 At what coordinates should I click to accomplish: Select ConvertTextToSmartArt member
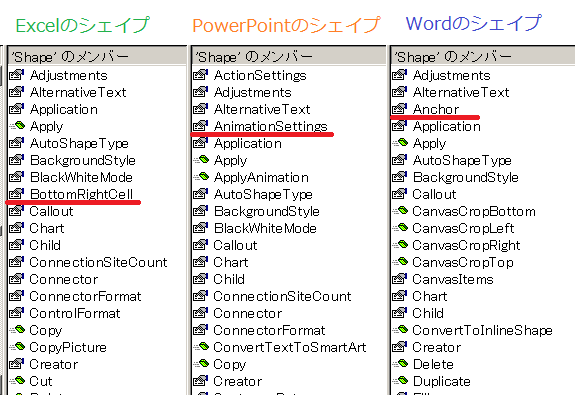click(x=290, y=347)
